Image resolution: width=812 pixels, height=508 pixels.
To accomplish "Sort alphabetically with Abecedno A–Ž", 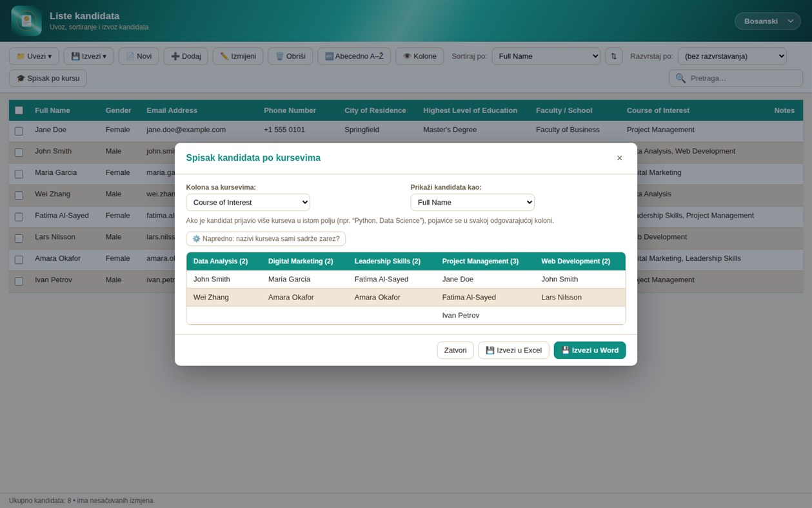I will click(x=354, y=56).
